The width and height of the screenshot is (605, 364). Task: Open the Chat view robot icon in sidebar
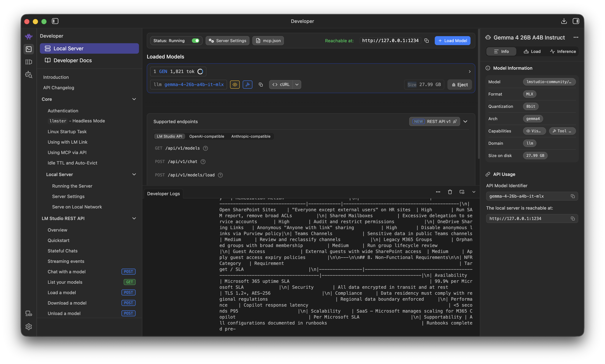pyautogui.click(x=29, y=37)
